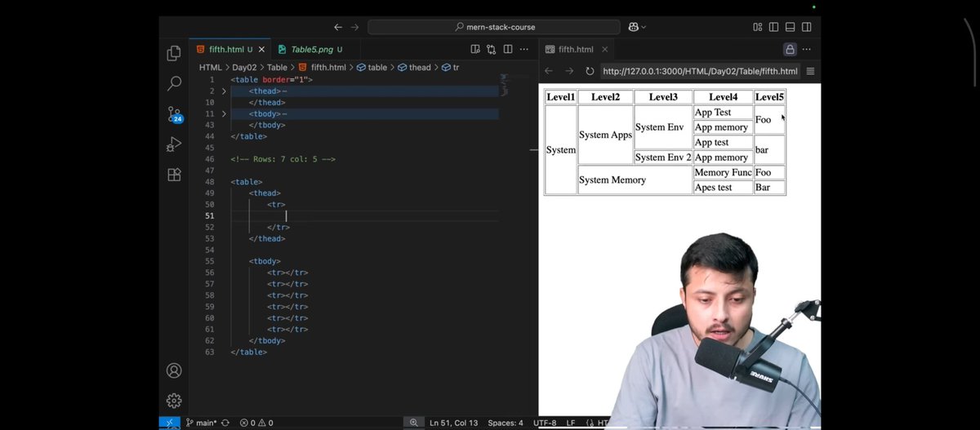Click the synchronize changes icon in status bar

click(225, 423)
